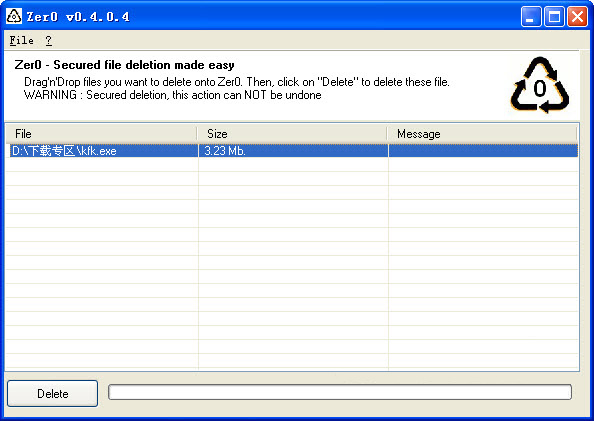This screenshot has width=594, height=421.
Task: Click the empty deletion progress bar
Action: 340,392
